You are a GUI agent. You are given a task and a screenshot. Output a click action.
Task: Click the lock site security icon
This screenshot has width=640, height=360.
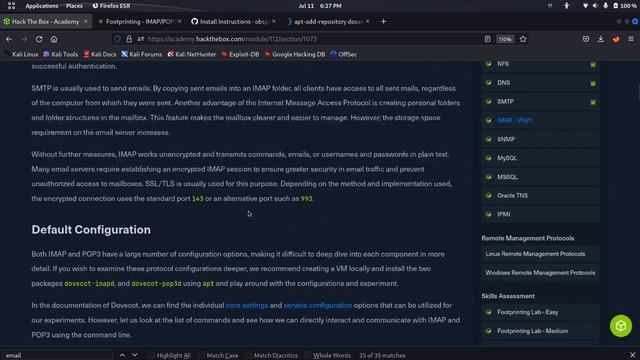[129, 39]
